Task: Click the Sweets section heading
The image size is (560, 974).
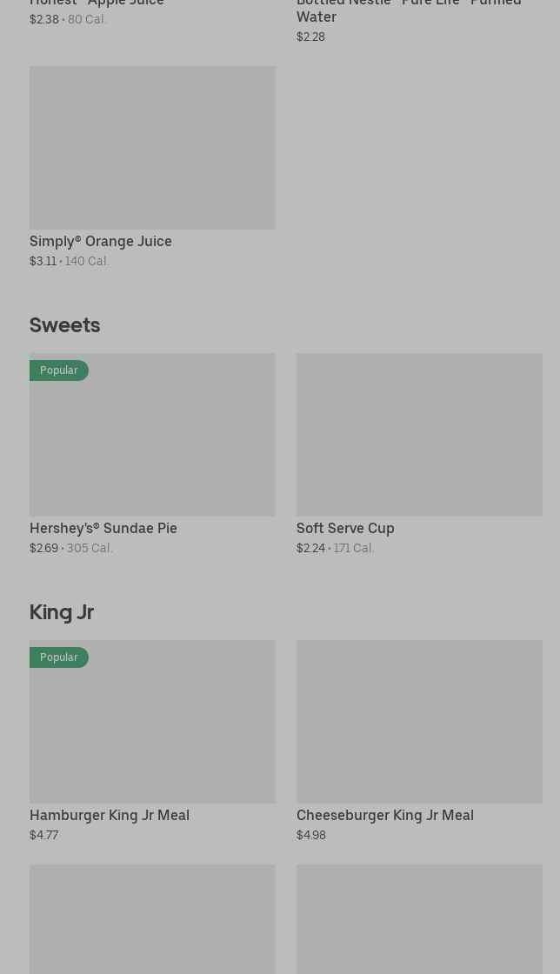Action: click(x=65, y=325)
